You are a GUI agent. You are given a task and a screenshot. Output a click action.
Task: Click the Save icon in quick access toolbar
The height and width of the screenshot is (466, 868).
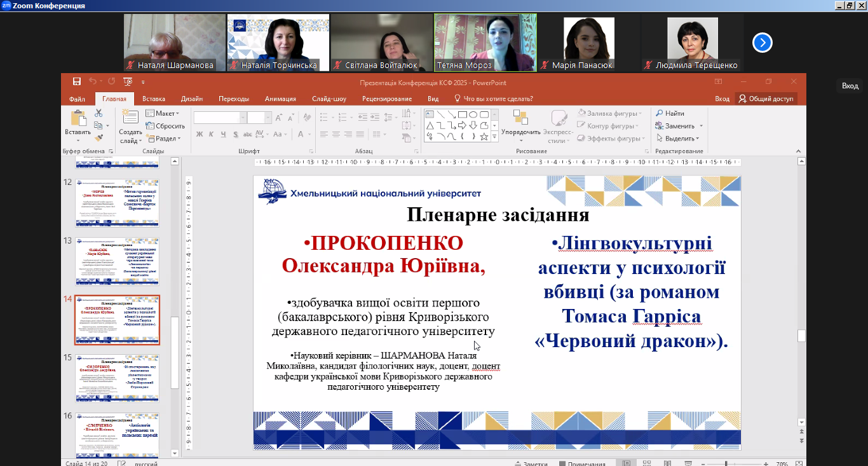pyautogui.click(x=77, y=82)
